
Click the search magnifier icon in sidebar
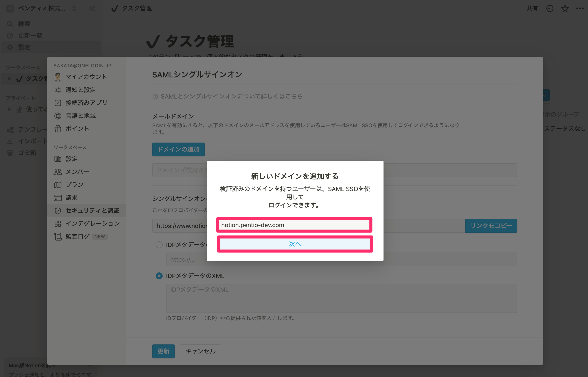[10, 24]
